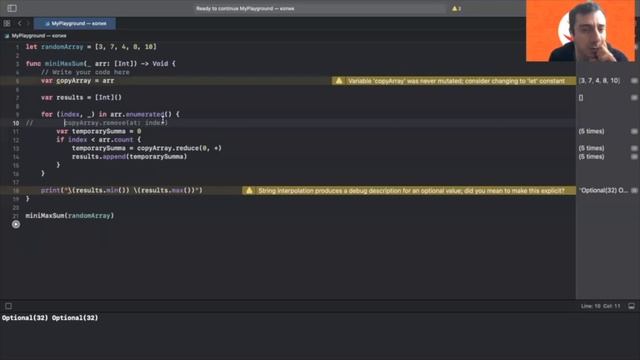Click 'Ready to continue MyPlayground' activity status
Screen dimensions: 640x360
point(245,8)
